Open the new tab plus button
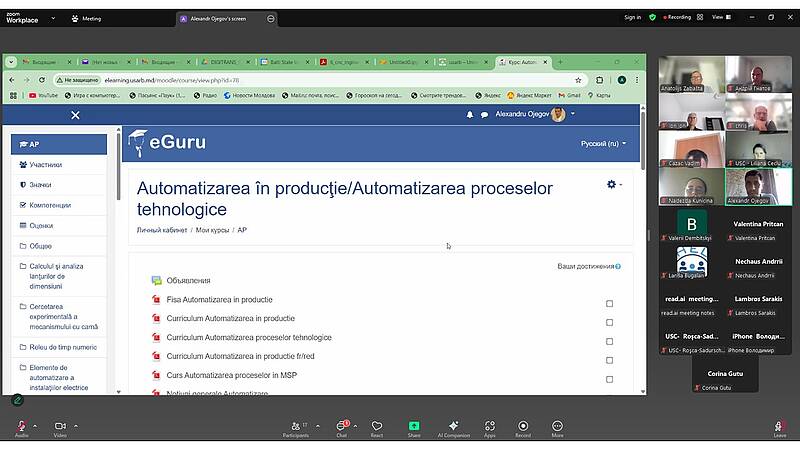The height and width of the screenshot is (450, 800). point(560,62)
